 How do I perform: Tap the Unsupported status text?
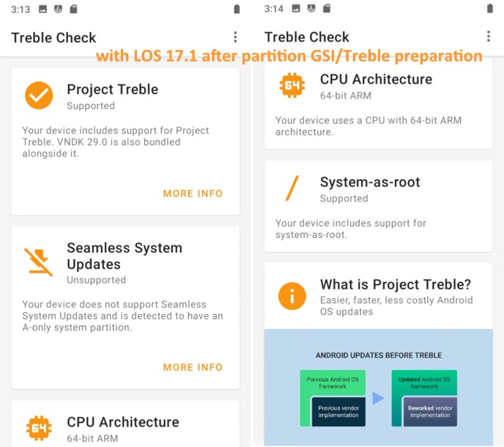pyautogui.click(x=97, y=280)
